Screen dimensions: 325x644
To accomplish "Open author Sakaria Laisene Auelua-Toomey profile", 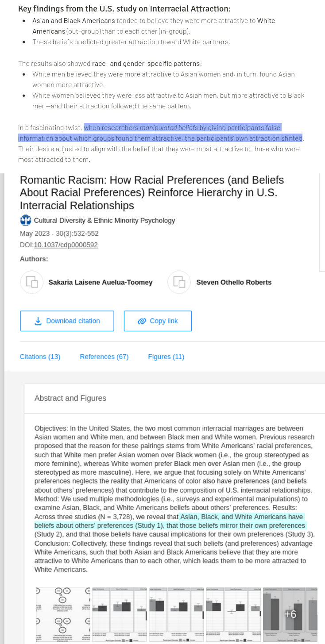I will click(x=101, y=282).
